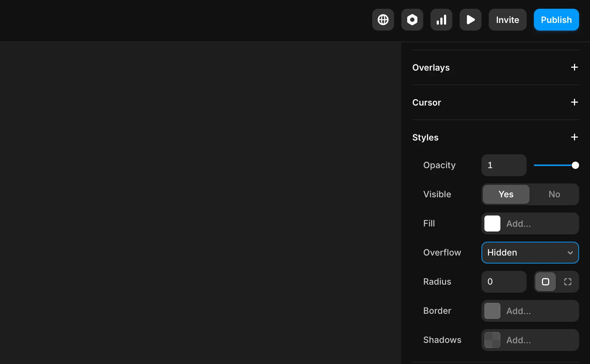Click the hexagon plugins icon
Viewport: 590px width, 364px height.
412,20
